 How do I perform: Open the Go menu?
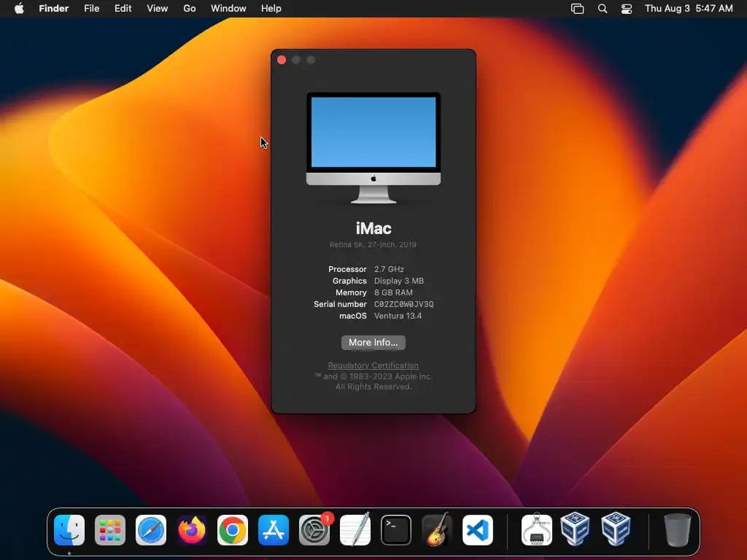[190, 9]
